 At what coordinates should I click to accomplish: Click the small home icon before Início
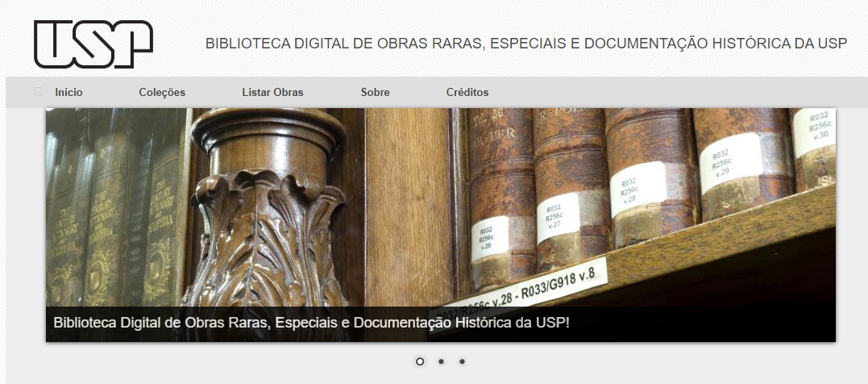(38, 92)
